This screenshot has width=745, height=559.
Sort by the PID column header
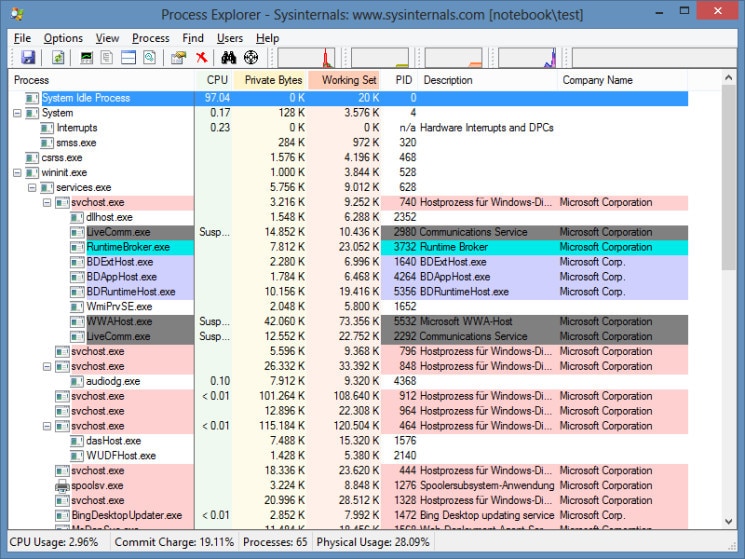tap(400, 80)
